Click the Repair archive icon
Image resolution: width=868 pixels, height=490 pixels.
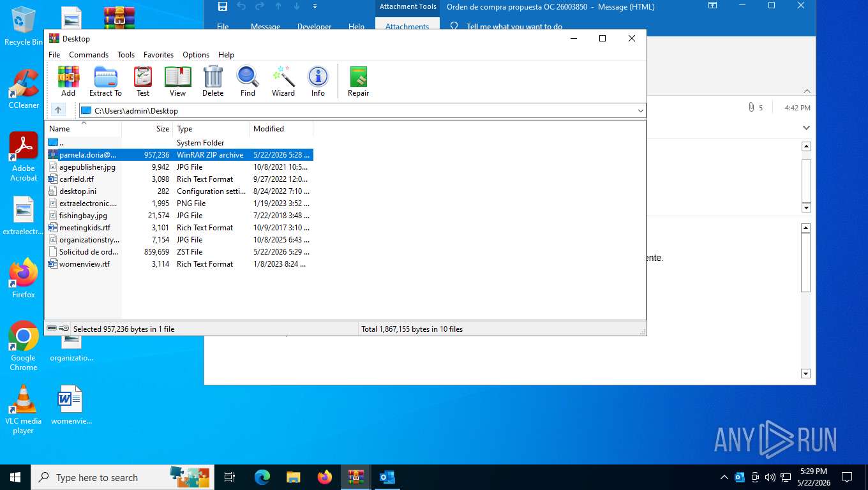point(358,81)
